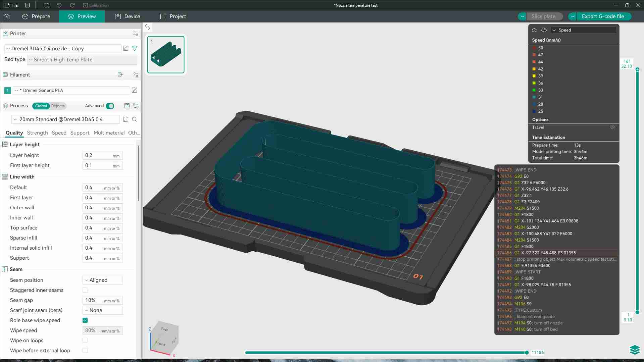Open the process preset dropdown

tap(65, 119)
